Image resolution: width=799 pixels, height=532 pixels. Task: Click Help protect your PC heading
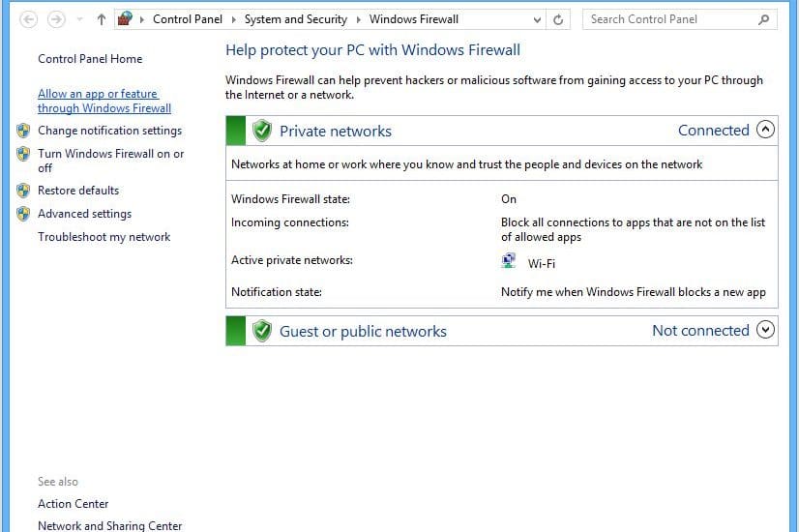(x=372, y=50)
